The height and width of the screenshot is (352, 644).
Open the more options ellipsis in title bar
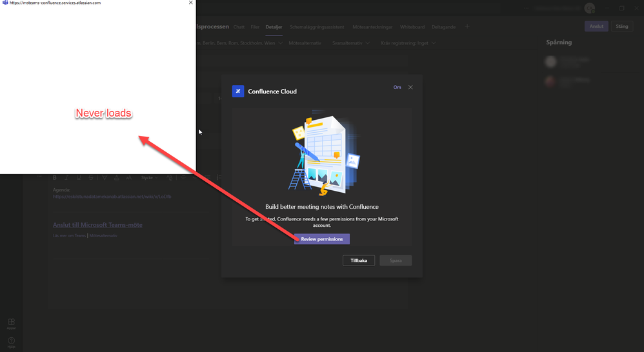[x=526, y=8]
